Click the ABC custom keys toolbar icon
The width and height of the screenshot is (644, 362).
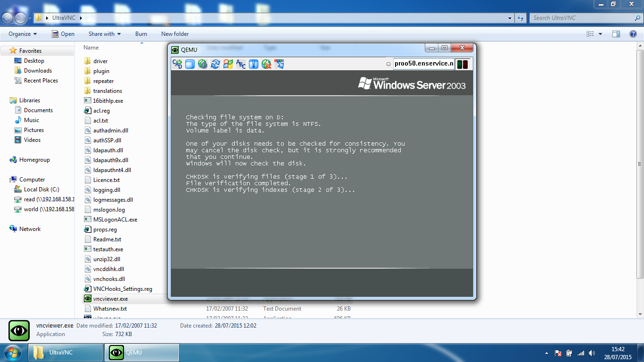pyautogui.click(x=241, y=64)
